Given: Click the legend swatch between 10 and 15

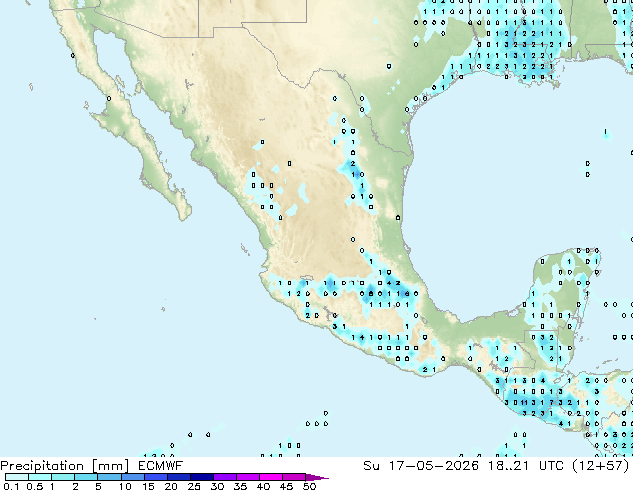Looking at the screenshot, I should 133,477.
